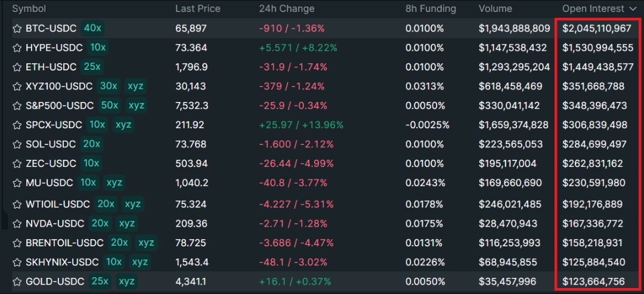Sort the table by Volume header
Image resolution: width=644 pixels, height=294 pixels.
tap(495, 8)
